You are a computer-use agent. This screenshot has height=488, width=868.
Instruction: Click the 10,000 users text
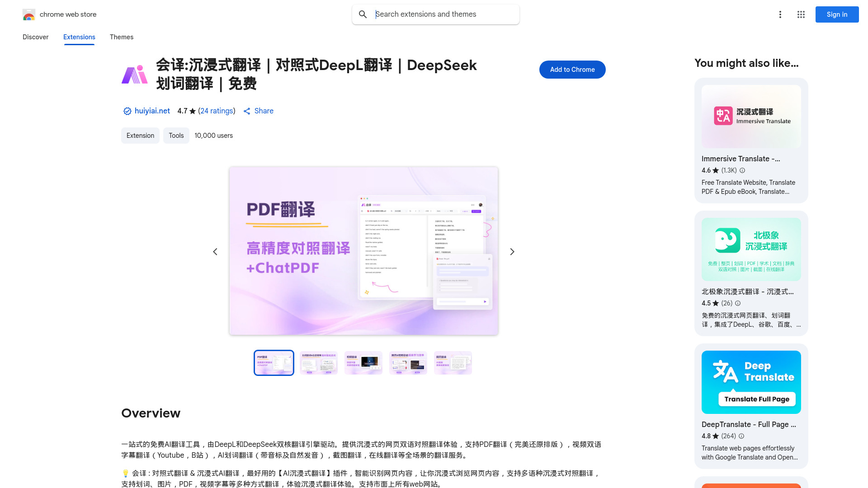pos(214,136)
